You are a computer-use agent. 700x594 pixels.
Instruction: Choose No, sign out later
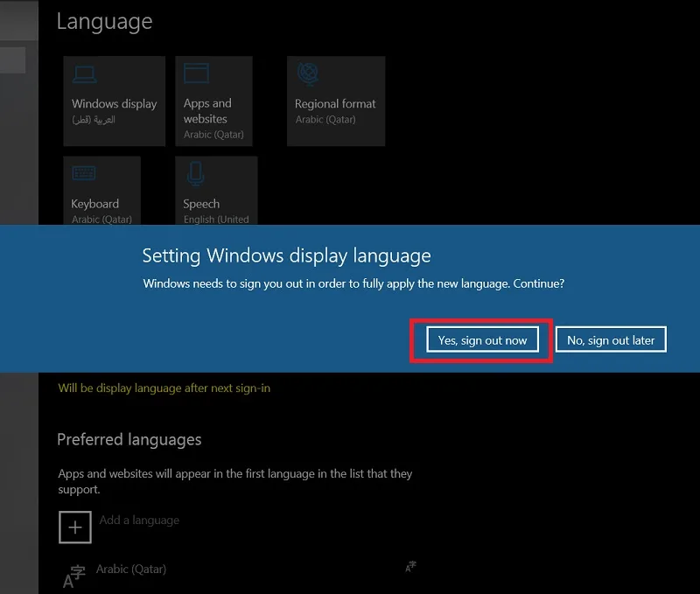tap(611, 340)
